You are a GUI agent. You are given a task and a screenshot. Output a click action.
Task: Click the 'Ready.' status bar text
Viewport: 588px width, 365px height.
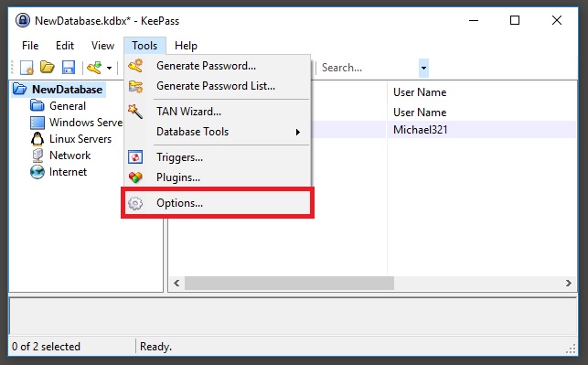[x=155, y=346]
